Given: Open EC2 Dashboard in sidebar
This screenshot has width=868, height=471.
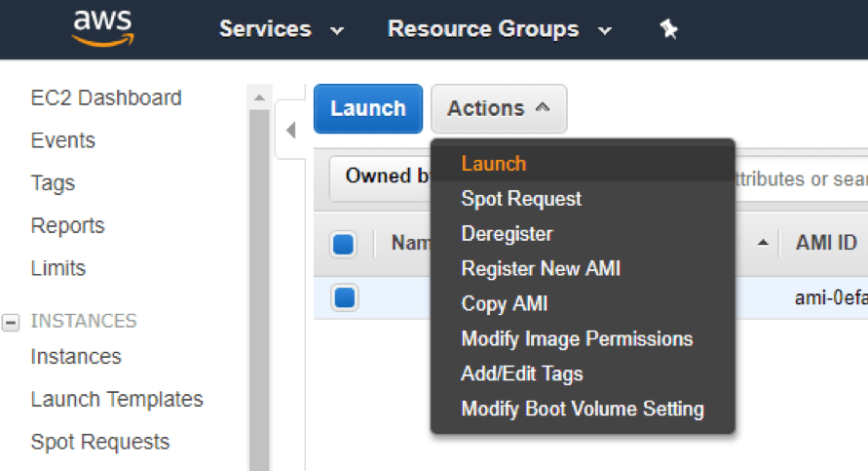Looking at the screenshot, I should click(x=106, y=98).
